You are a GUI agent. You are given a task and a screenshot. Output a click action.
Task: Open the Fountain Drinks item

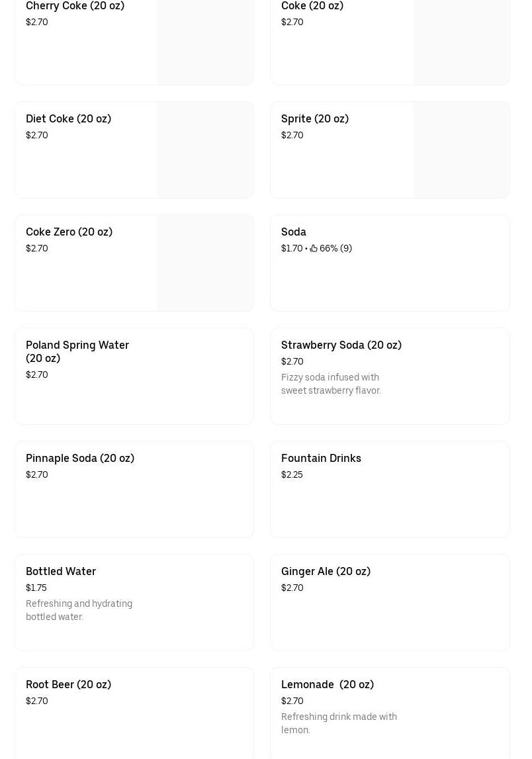[x=321, y=459]
